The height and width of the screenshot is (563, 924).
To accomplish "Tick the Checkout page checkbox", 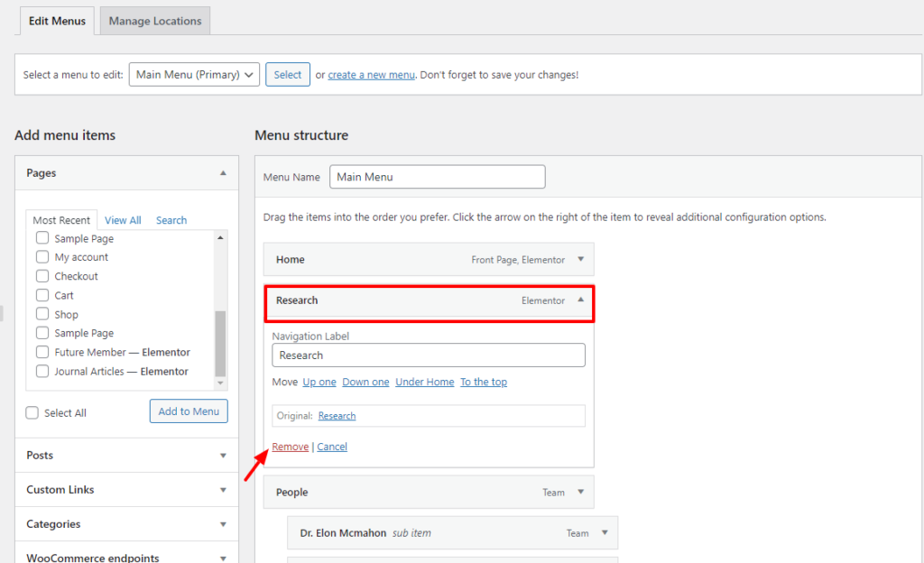I will coord(42,276).
